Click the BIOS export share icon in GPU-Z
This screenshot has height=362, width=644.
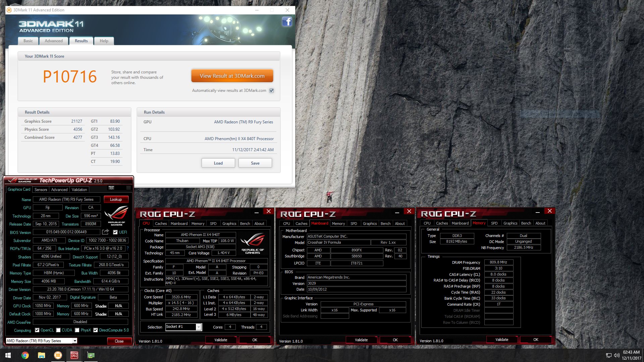(106, 232)
